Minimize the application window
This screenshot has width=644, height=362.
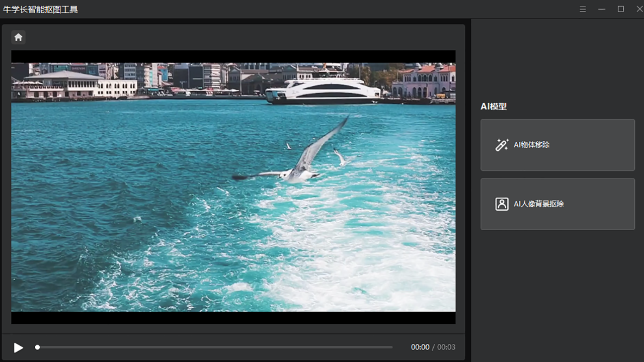pyautogui.click(x=602, y=9)
